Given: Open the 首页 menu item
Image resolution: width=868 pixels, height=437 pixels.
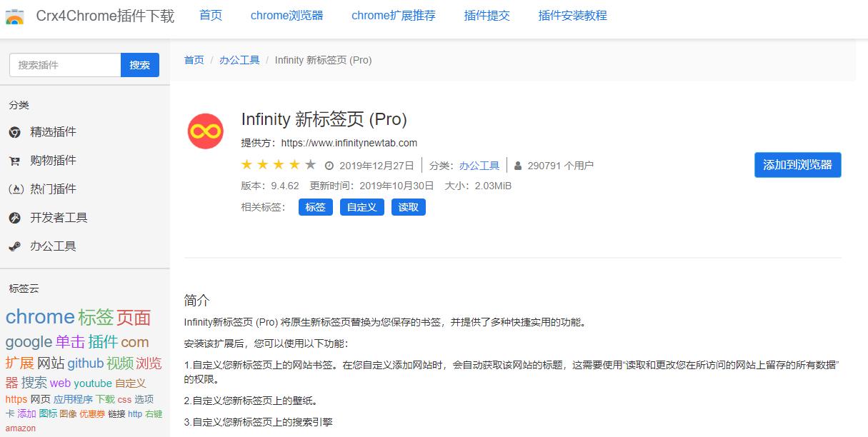Looking at the screenshot, I should click(211, 15).
